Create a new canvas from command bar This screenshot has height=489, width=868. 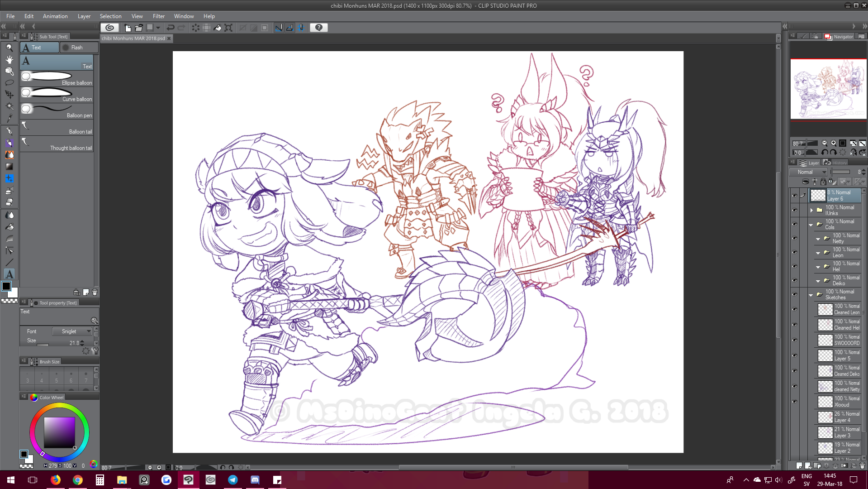click(x=128, y=28)
